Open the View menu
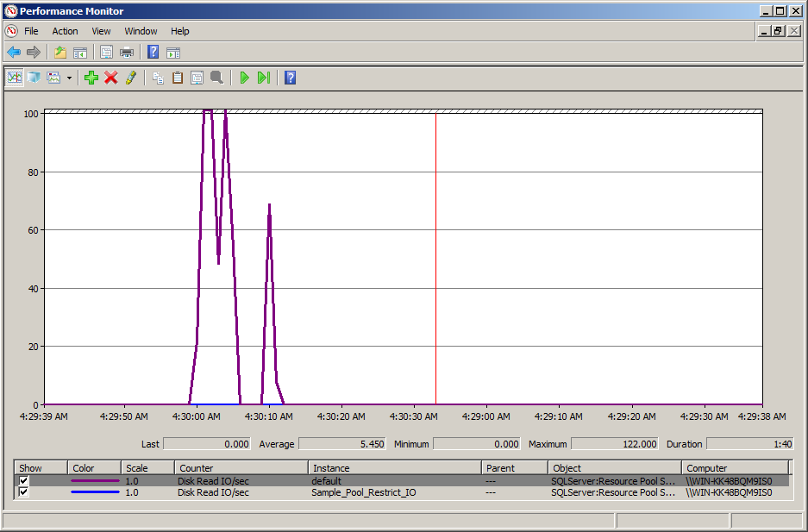Image resolution: width=808 pixels, height=532 pixels. 101,31
